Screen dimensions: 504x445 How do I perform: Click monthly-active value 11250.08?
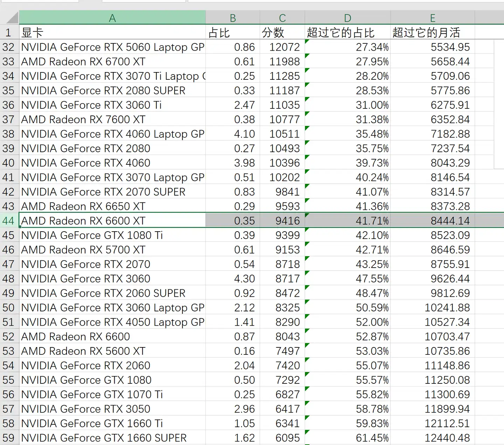[433, 380]
